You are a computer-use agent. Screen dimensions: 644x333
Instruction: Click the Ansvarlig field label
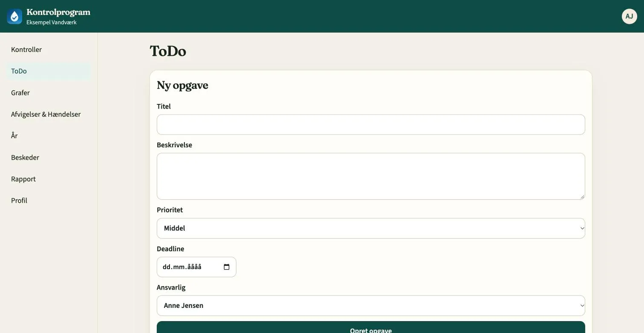[171, 287]
